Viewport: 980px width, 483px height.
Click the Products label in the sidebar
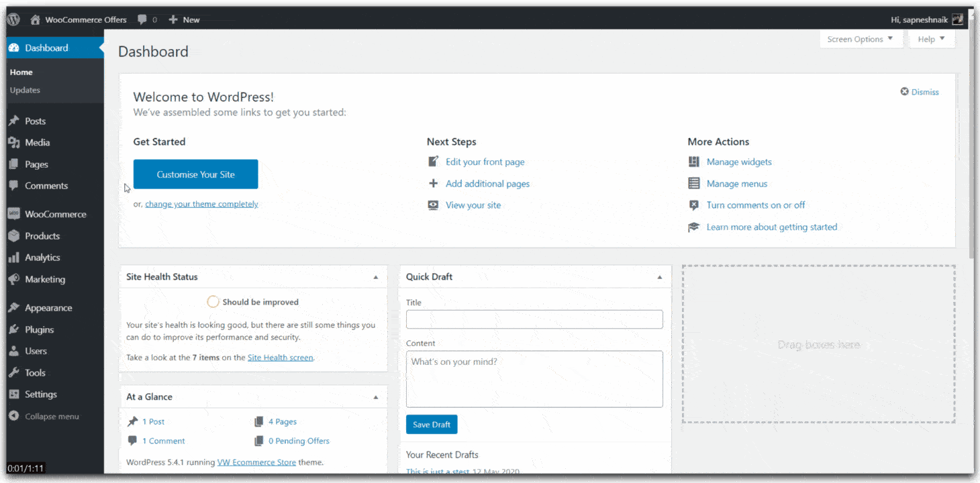coord(42,236)
